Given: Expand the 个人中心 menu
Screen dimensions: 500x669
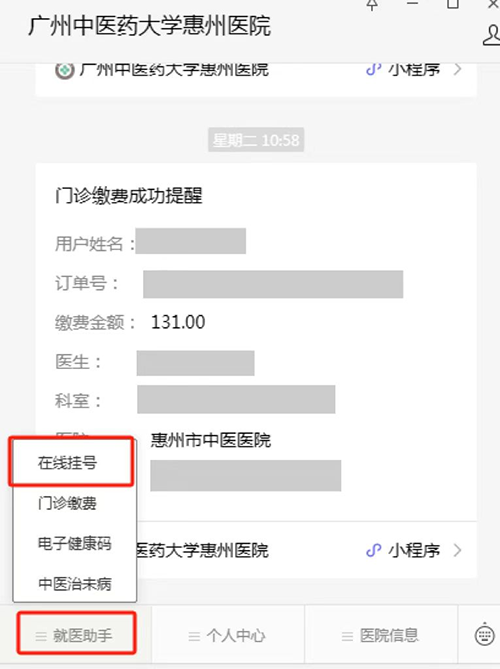Looking at the screenshot, I should (228, 636).
